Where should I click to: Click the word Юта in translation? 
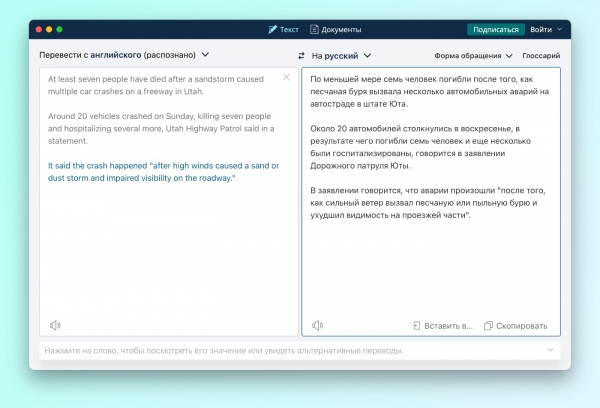click(x=398, y=104)
